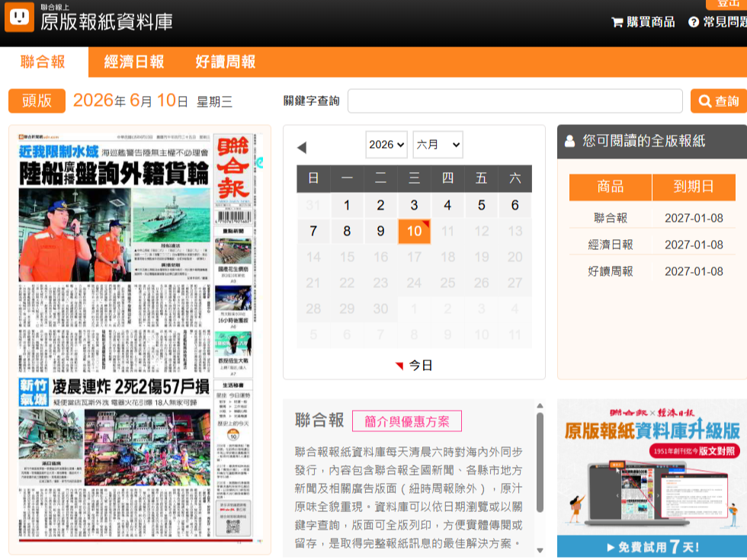Viewport: 747px width, 560px height.
Task: Click 好讀周報 row in subscription table
Action: click(x=652, y=271)
